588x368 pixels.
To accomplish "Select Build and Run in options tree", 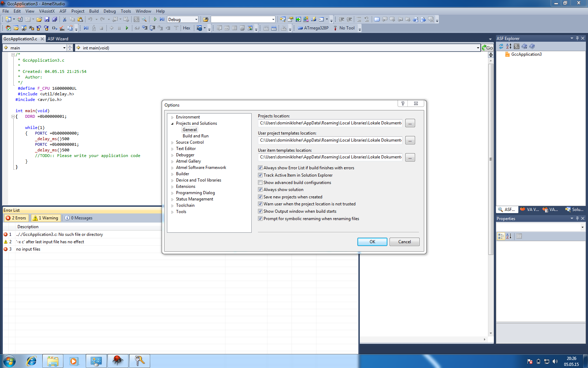I will (x=195, y=136).
